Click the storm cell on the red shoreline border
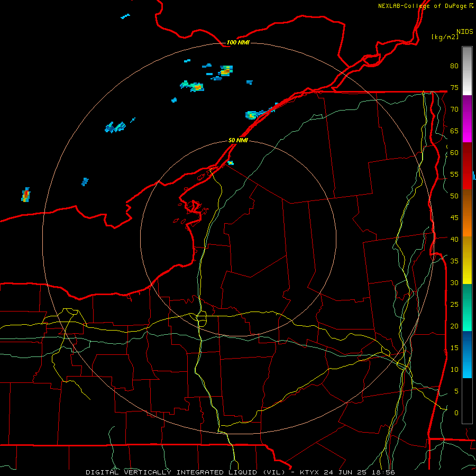The width and height of the screenshot is (476, 476). [x=261, y=112]
